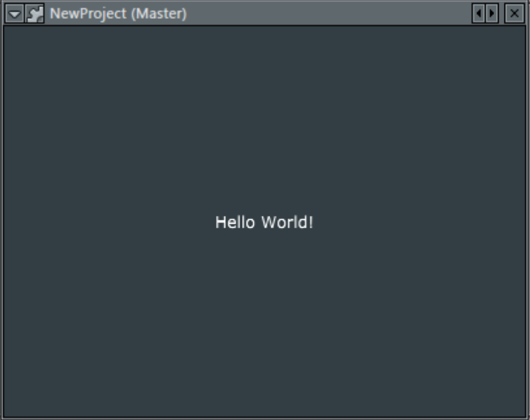Click the word World! in the plugin
Screen dimensions: 530x420
pos(287,222)
